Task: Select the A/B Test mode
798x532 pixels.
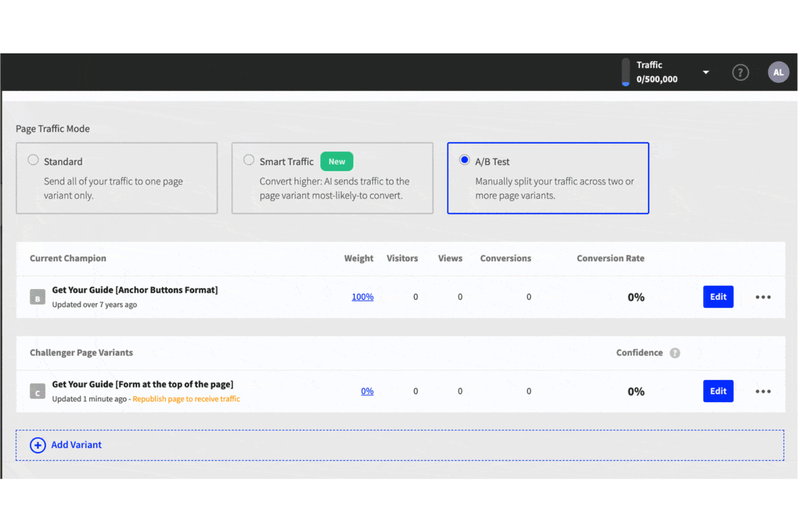Action: click(464, 160)
